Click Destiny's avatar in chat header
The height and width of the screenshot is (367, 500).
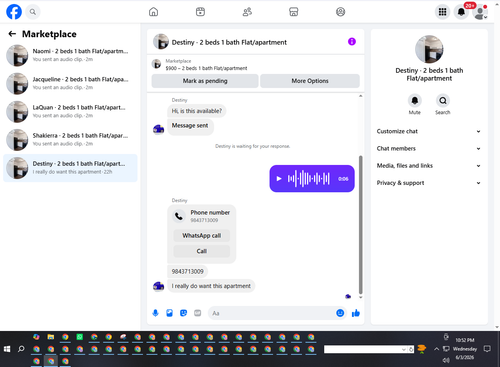tap(161, 42)
